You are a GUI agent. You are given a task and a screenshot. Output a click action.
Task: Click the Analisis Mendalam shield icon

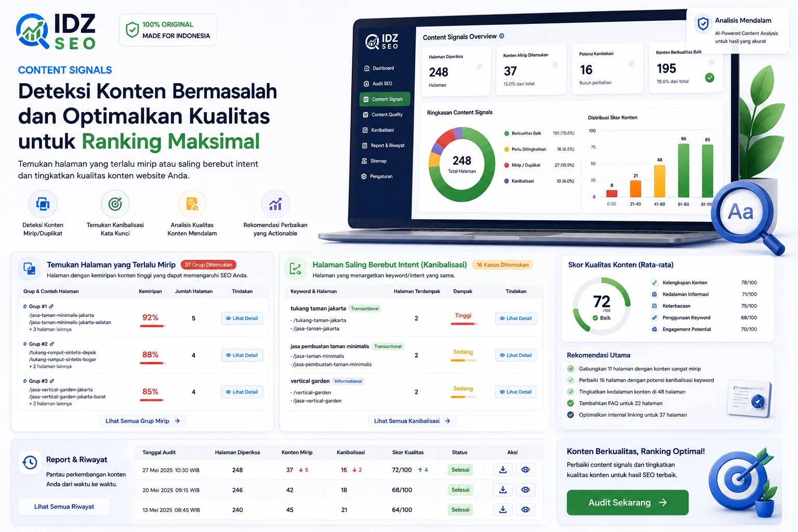(x=703, y=24)
